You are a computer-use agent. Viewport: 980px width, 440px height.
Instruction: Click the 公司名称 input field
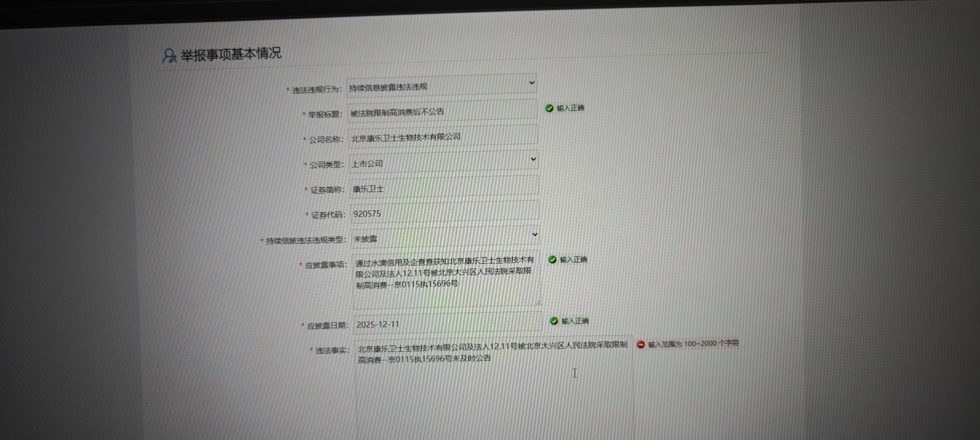[443, 136]
